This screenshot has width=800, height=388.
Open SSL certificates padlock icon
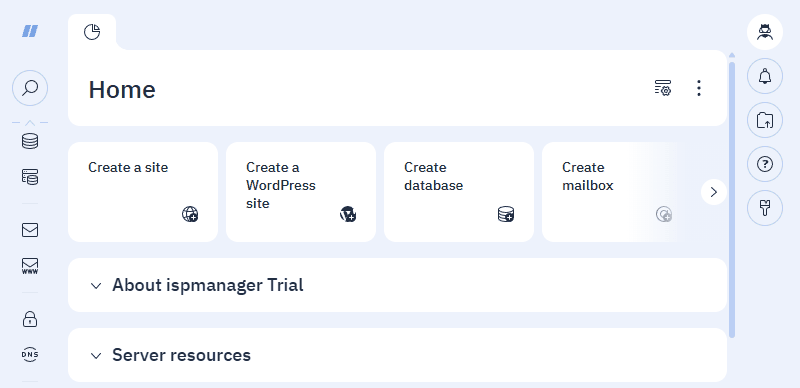[x=30, y=319]
